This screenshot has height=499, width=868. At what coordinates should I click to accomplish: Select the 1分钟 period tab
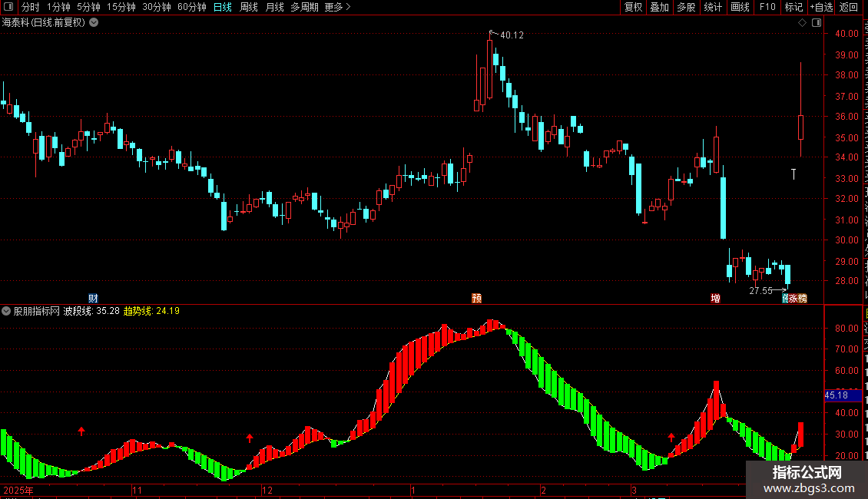click(58, 7)
